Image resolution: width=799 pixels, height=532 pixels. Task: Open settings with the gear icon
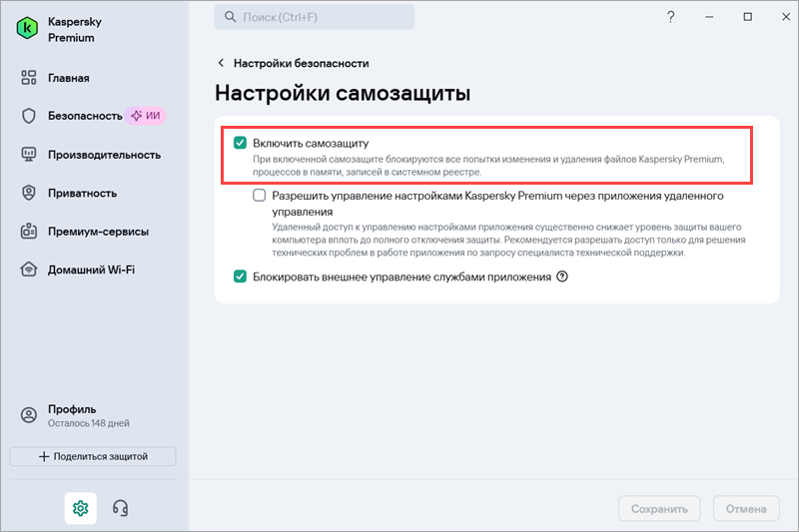[x=81, y=508]
